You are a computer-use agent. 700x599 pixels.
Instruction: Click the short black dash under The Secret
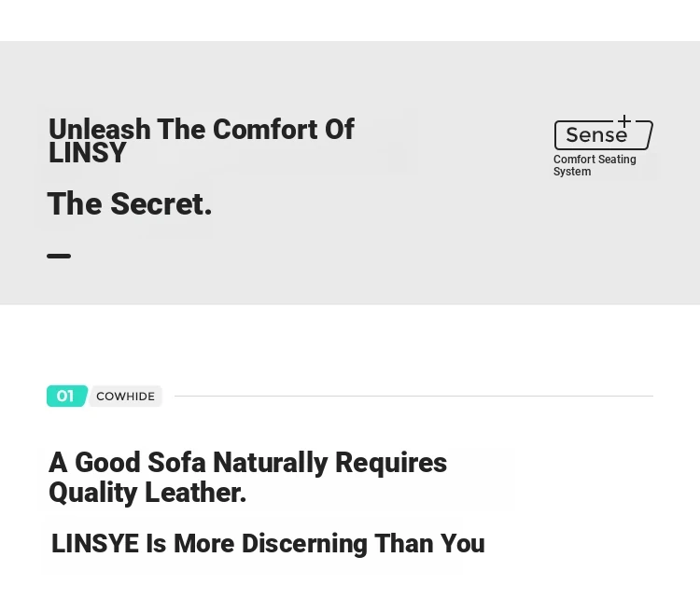click(59, 257)
